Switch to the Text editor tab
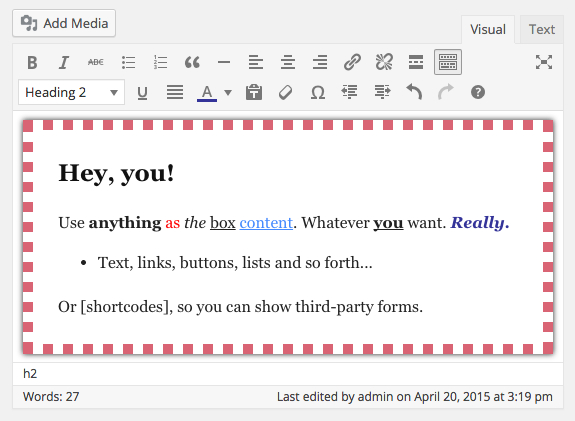 (x=542, y=29)
